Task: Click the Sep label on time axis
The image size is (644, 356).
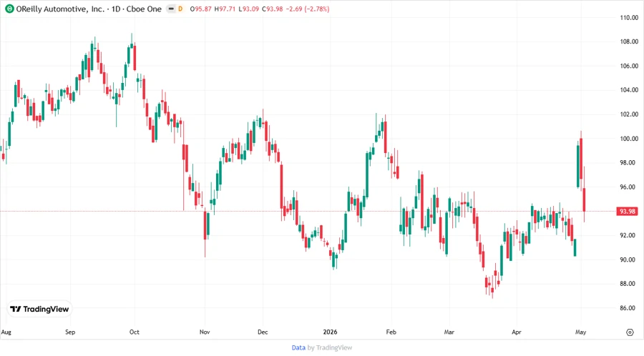Action: pos(70,332)
